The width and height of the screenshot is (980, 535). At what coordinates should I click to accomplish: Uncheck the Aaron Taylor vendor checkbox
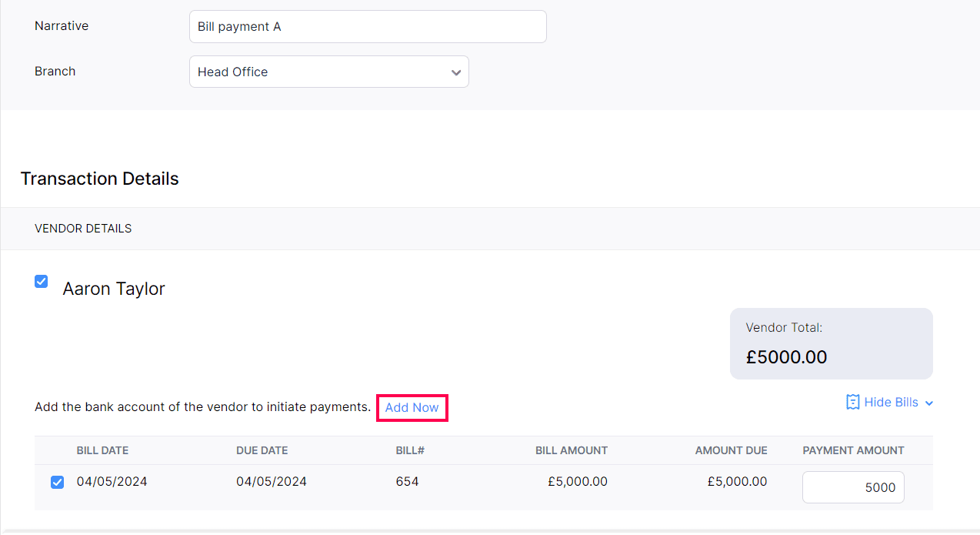click(x=42, y=282)
